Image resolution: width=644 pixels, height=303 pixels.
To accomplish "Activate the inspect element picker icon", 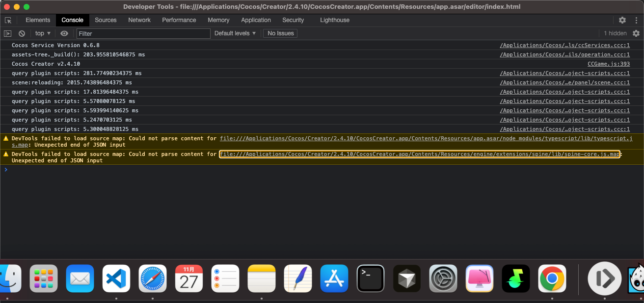I will pos(8,20).
